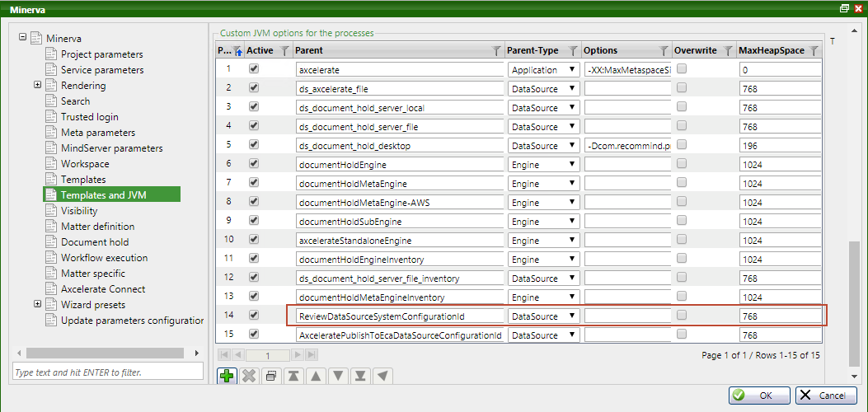Move row to bottom with bar-arrow icon

point(359,376)
